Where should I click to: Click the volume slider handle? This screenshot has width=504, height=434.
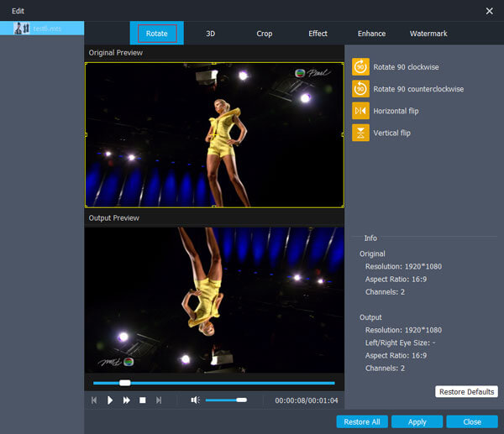pyautogui.click(x=241, y=400)
